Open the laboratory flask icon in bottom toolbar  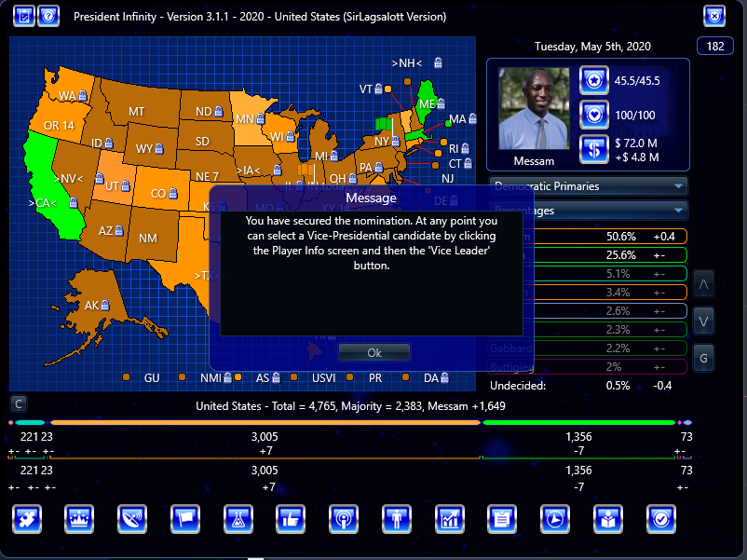(238, 519)
